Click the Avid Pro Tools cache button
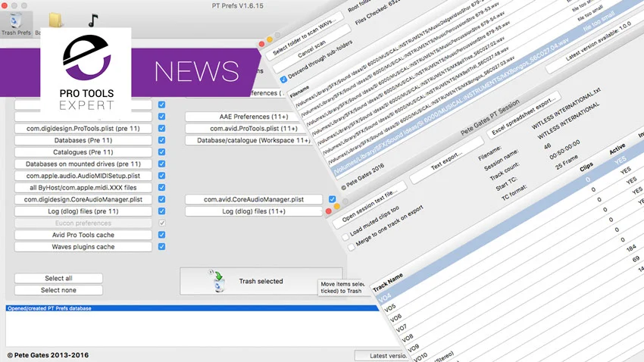The height and width of the screenshot is (362, 644). (83, 235)
